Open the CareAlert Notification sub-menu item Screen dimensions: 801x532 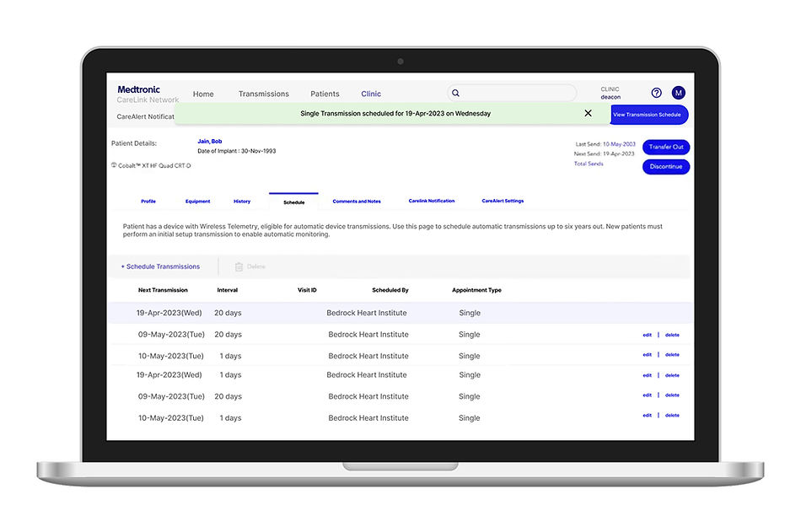[x=145, y=116]
